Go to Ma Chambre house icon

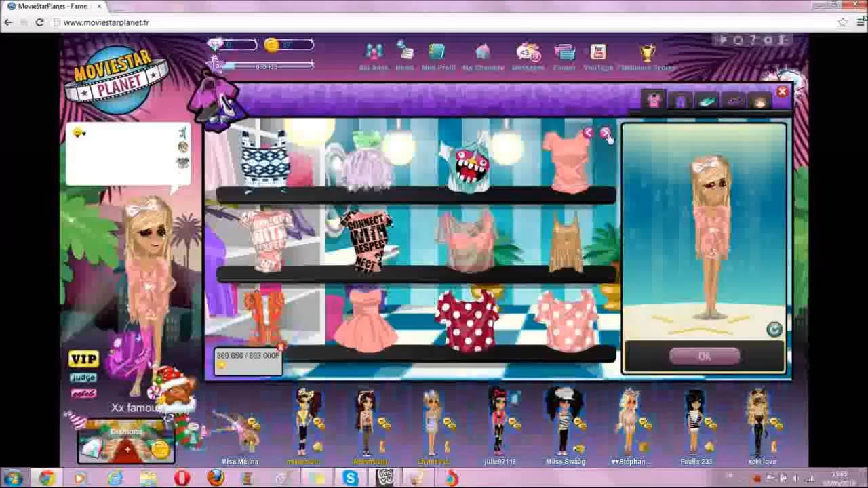tap(482, 52)
